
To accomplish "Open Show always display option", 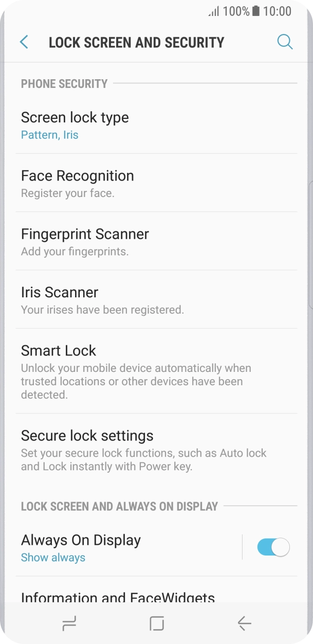I will pyautogui.click(x=53, y=557).
